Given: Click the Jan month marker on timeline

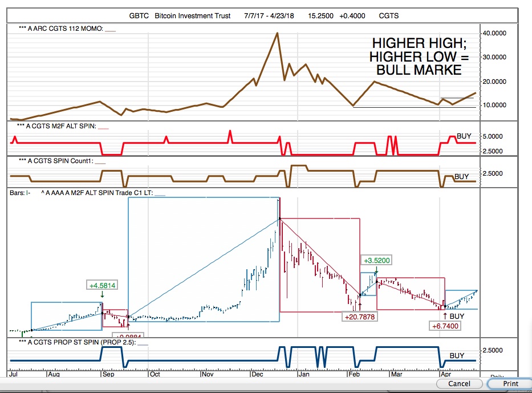Looking at the screenshot, I should (304, 374).
